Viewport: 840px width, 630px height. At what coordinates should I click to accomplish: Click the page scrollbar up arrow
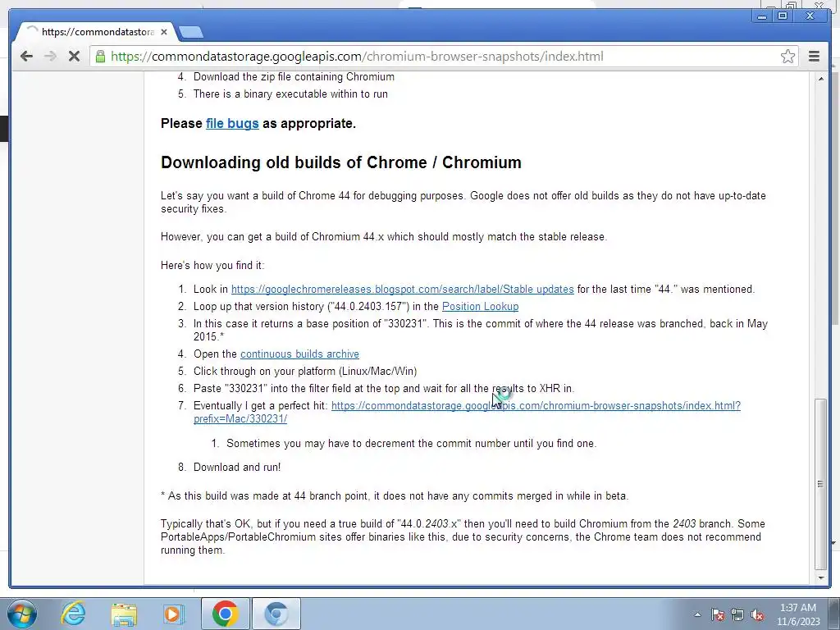tap(820, 79)
